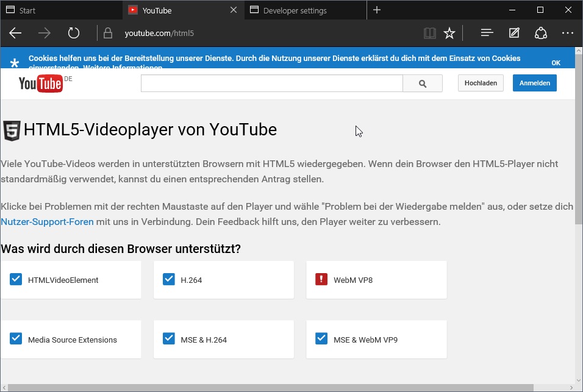Image resolution: width=583 pixels, height=392 pixels.
Task: Click scrollbar down arrow at bottom right
Action: (579, 380)
